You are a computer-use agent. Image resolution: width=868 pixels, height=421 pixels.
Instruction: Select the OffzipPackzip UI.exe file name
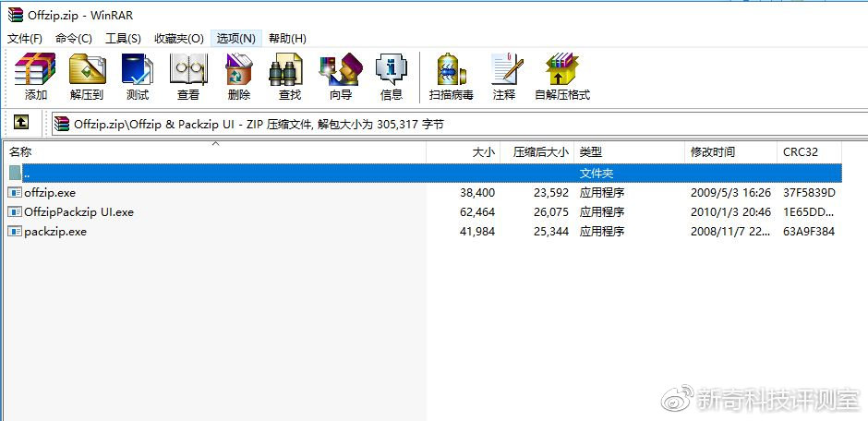pyautogui.click(x=79, y=211)
